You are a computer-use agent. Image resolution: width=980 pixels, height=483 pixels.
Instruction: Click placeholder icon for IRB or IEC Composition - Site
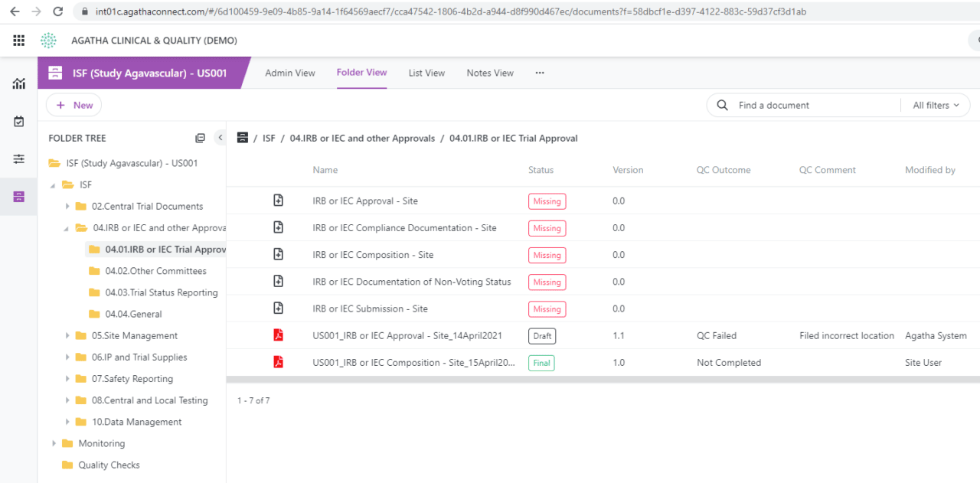click(x=279, y=254)
